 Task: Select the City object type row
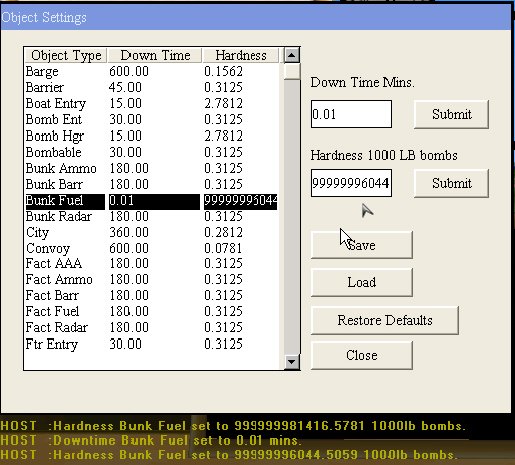pos(152,232)
